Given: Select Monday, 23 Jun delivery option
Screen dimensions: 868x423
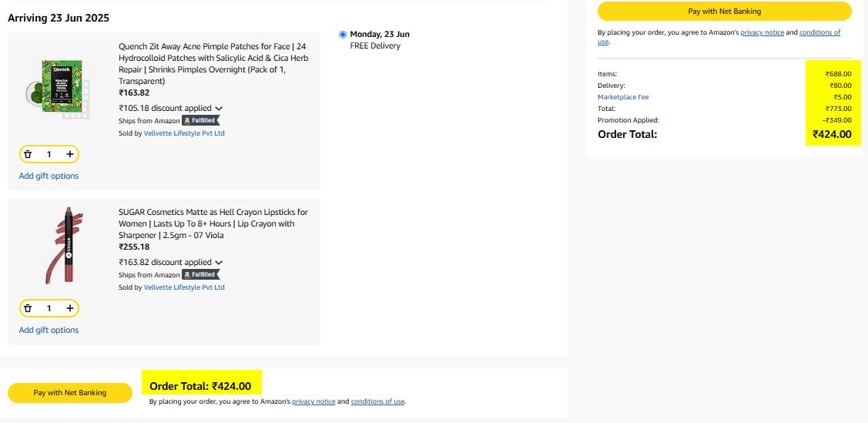Looking at the screenshot, I should coord(343,35).
